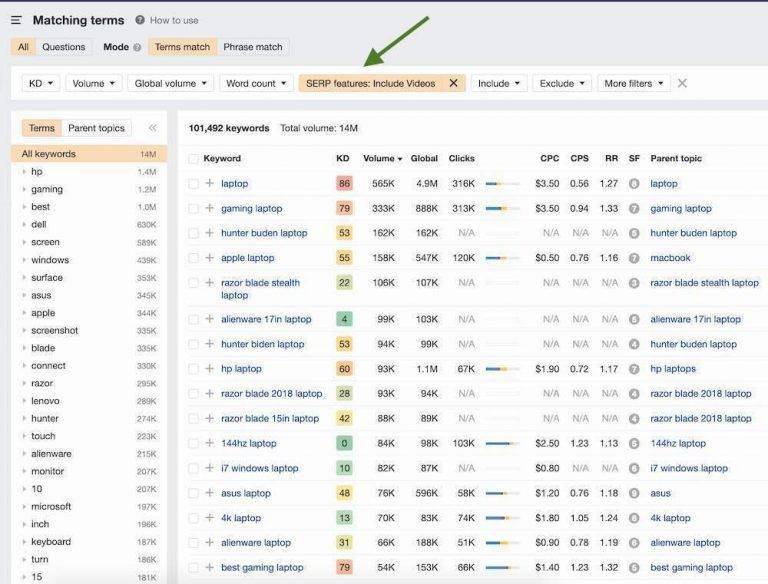Clear all filters with gray X icon

click(x=682, y=83)
